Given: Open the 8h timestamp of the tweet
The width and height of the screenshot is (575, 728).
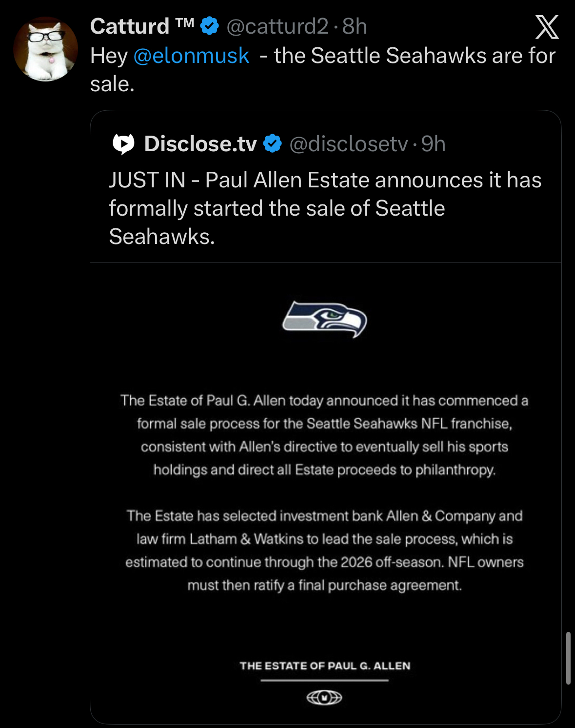Looking at the screenshot, I should (x=355, y=26).
